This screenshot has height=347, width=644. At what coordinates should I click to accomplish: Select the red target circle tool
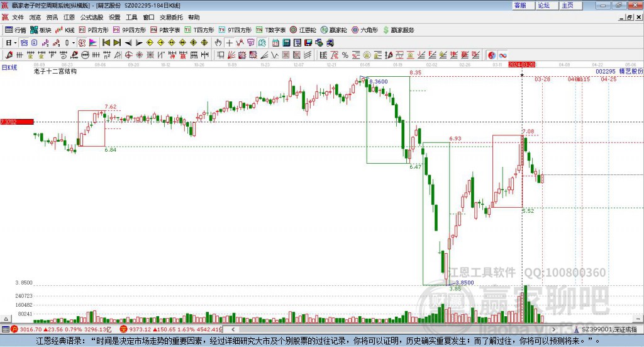coord(128,55)
